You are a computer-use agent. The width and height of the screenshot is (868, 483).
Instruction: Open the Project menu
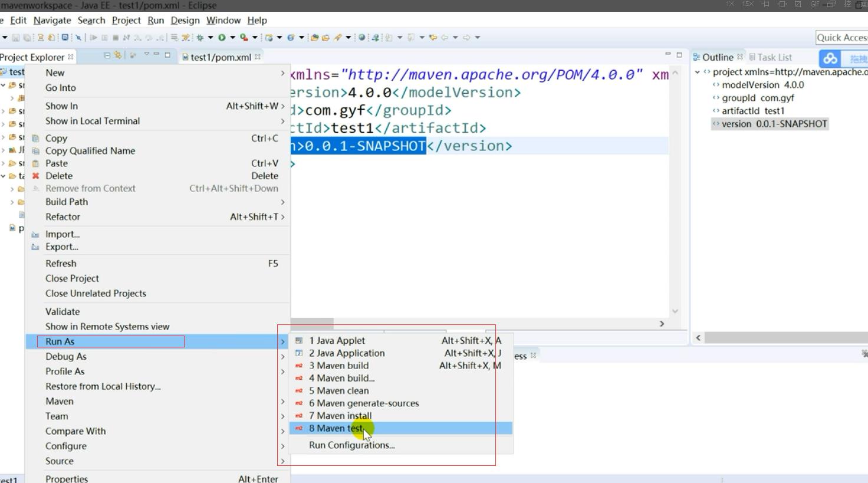click(x=126, y=20)
